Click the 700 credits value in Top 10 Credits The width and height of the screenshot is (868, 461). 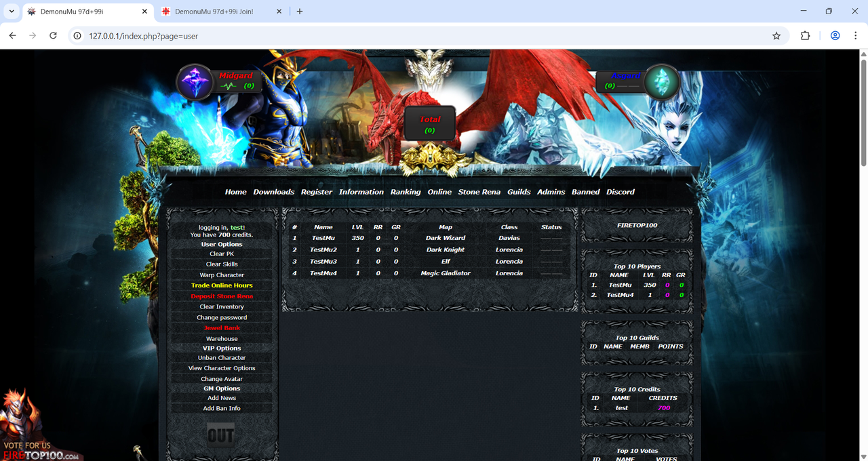[x=663, y=408]
